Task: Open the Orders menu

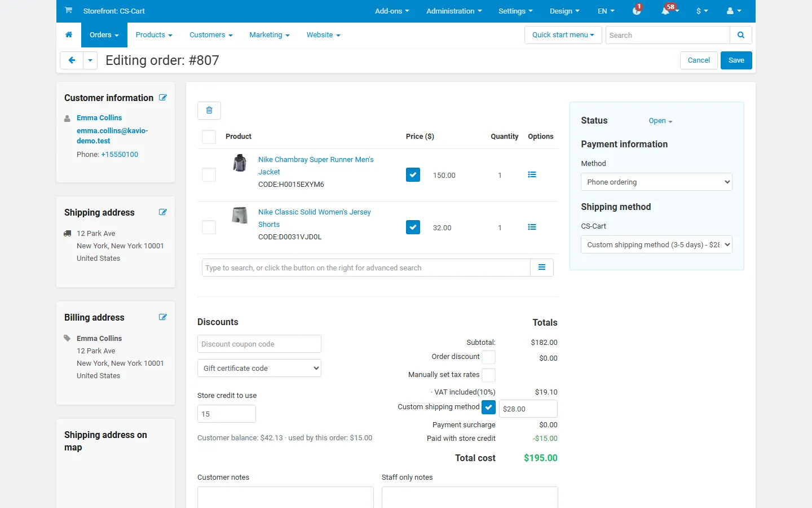Action: click(104, 35)
